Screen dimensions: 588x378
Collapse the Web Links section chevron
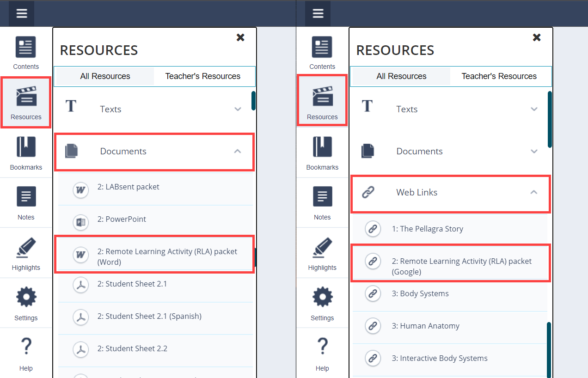tap(534, 192)
